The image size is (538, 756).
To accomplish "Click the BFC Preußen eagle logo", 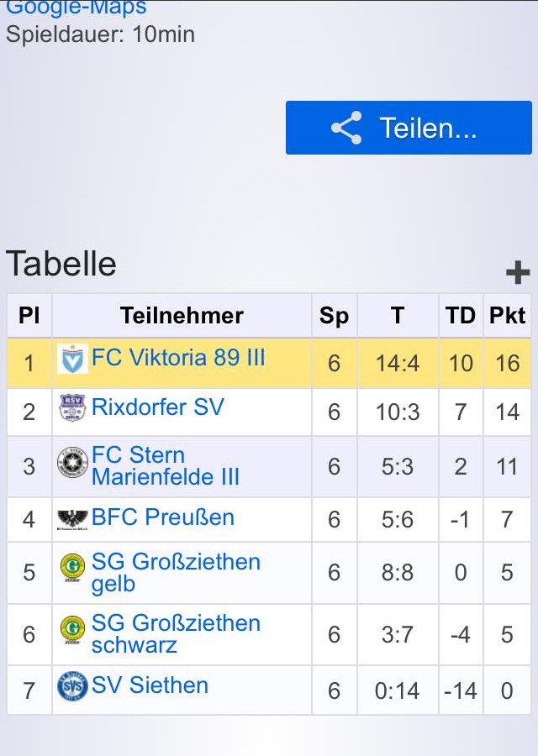I will [72, 519].
